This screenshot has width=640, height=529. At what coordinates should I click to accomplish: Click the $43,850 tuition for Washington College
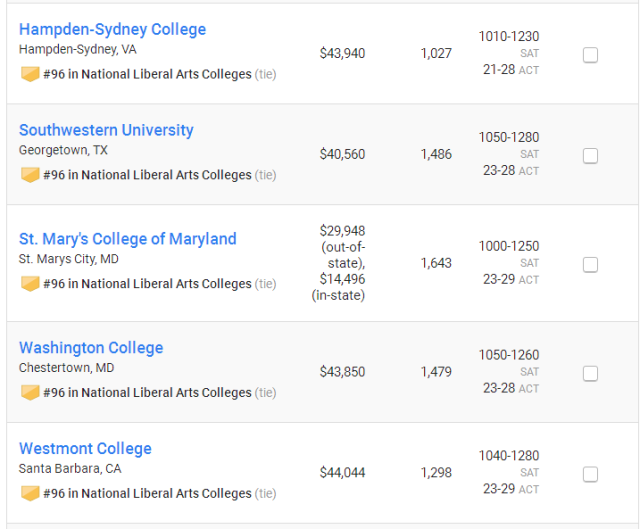tap(342, 372)
